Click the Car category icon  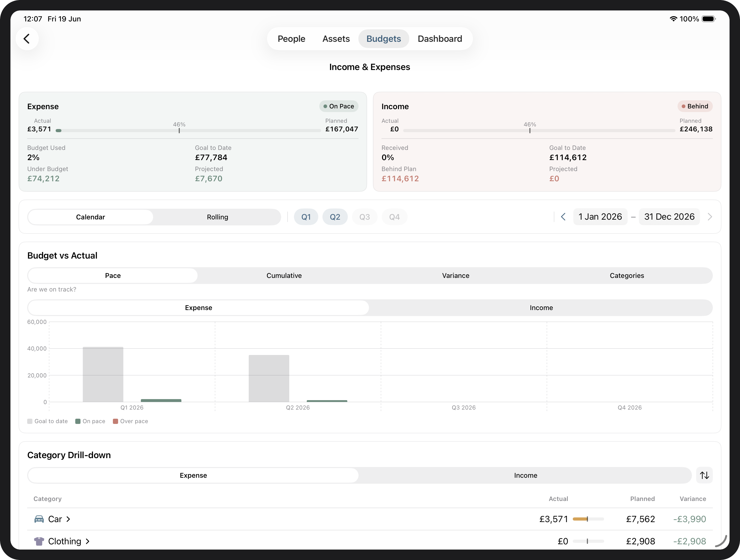click(x=39, y=519)
